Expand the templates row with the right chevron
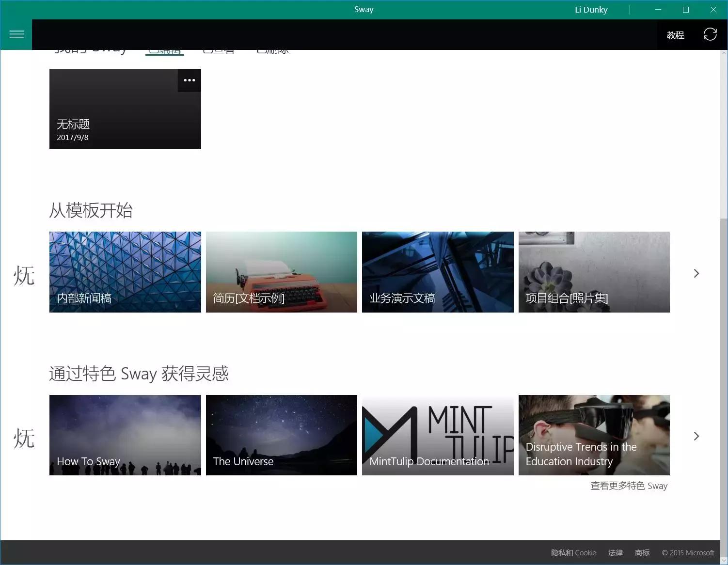This screenshot has width=728, height=565. click(696, 273)
